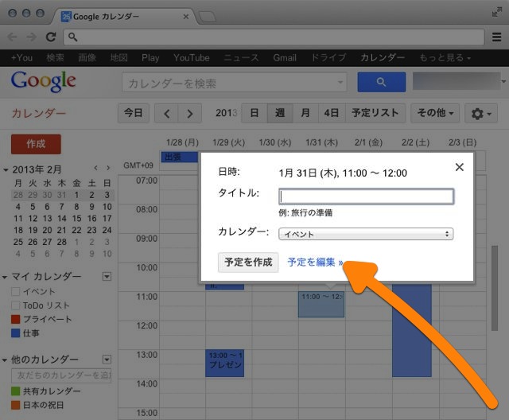509x420 pixels.
Task: Click the red 作成 button
Action: tap(36, 144)
